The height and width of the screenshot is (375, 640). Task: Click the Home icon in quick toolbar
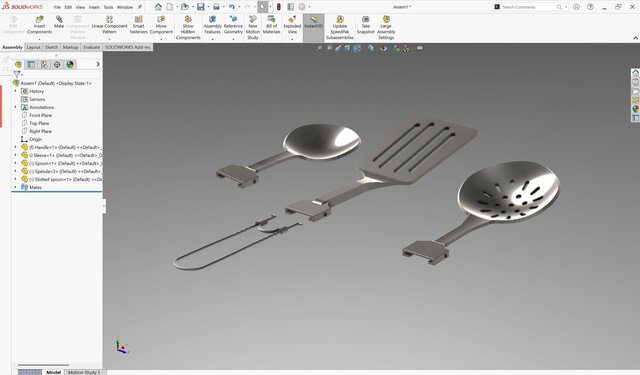(x=158, y=7)
